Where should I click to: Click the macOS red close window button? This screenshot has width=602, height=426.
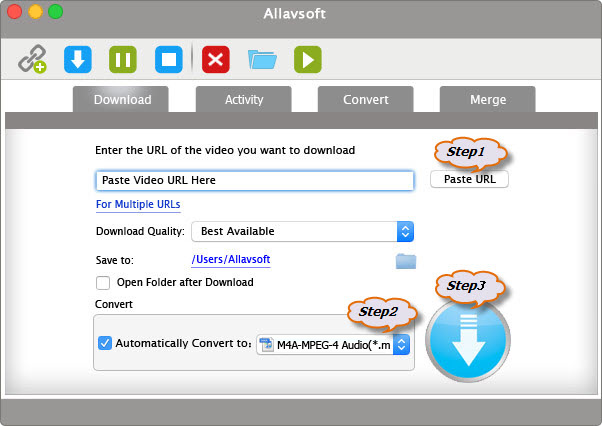[x=15, y=11]
